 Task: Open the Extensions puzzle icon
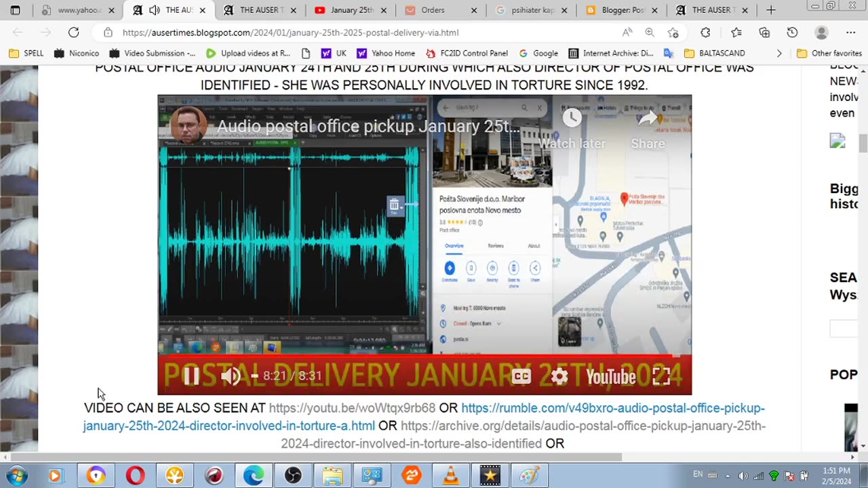point(705,33)
